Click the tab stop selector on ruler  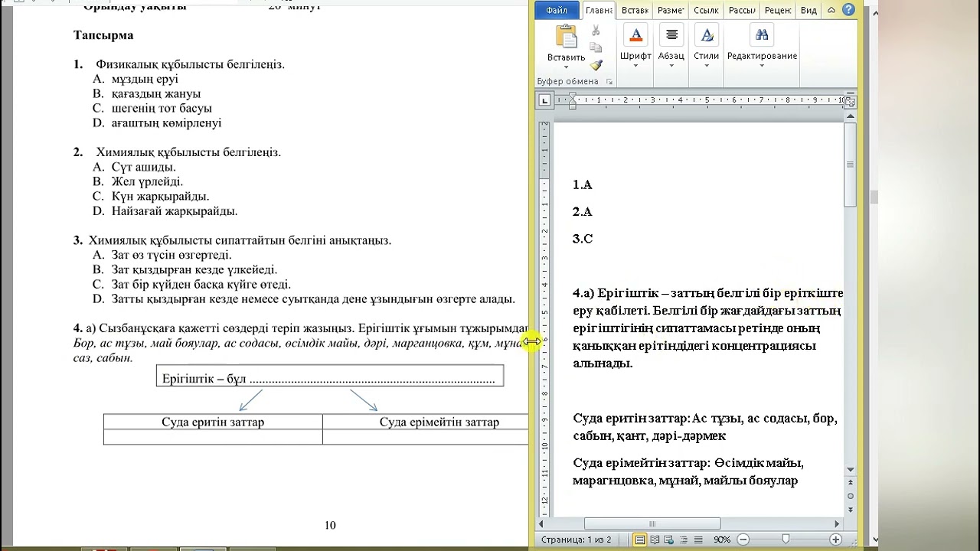point(544,99)
